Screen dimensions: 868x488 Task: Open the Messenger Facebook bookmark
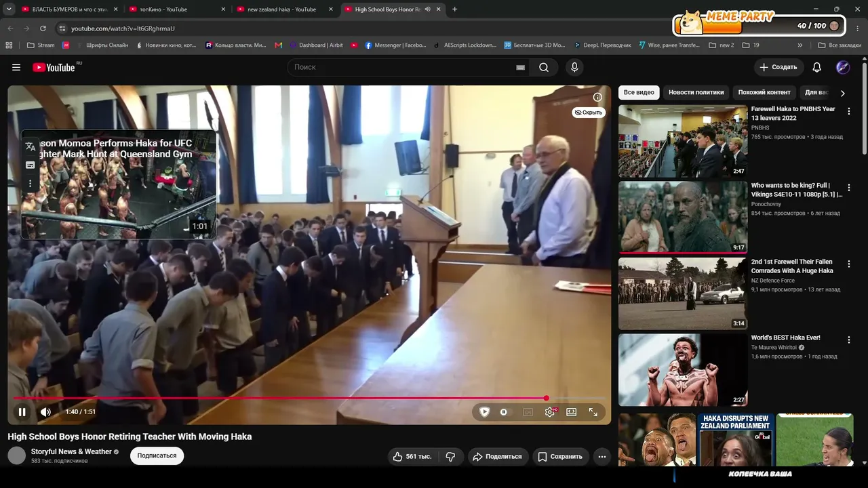396,45
